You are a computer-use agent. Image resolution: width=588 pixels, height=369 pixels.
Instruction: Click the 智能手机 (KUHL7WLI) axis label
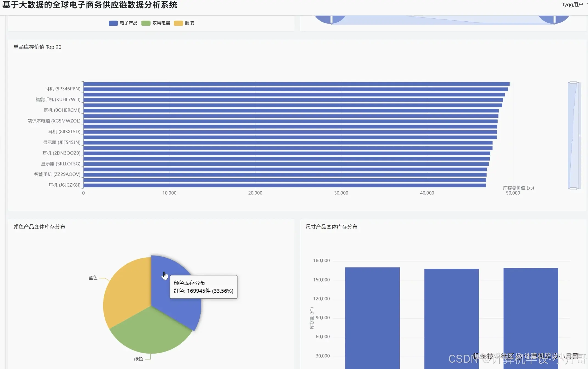pos(58,100)
